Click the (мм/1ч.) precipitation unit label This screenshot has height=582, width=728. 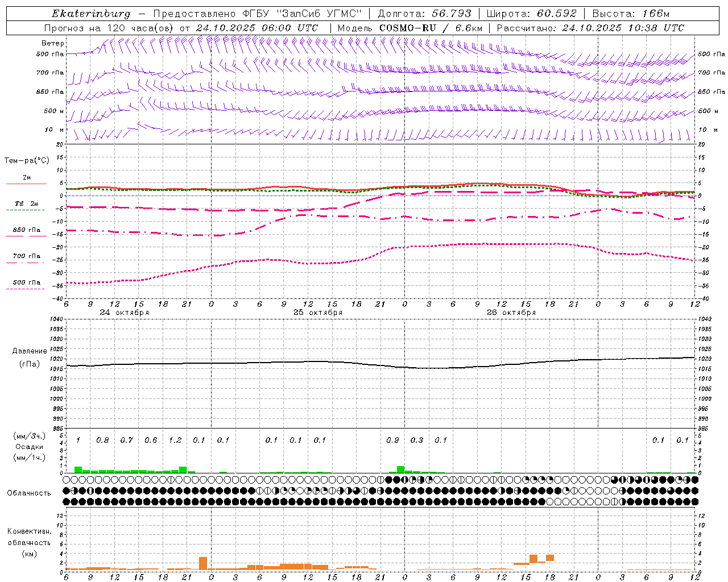pyautogui.click(x=30, y=458)
